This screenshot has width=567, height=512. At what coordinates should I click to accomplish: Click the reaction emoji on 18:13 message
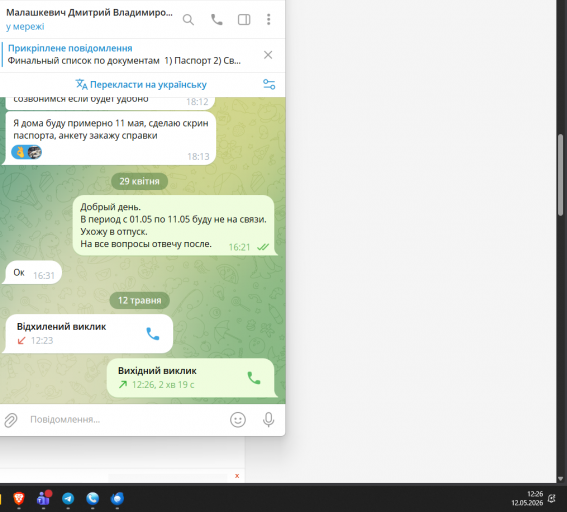[26, 152]
